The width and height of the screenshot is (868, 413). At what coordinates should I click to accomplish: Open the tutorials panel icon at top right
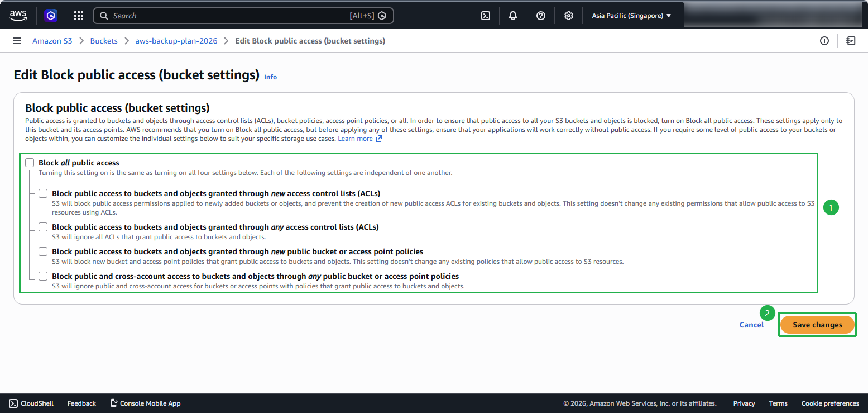point(851,41)
